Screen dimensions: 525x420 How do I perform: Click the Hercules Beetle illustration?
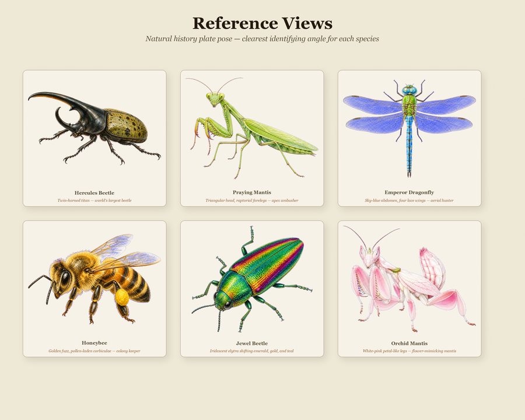pos(94,128)
